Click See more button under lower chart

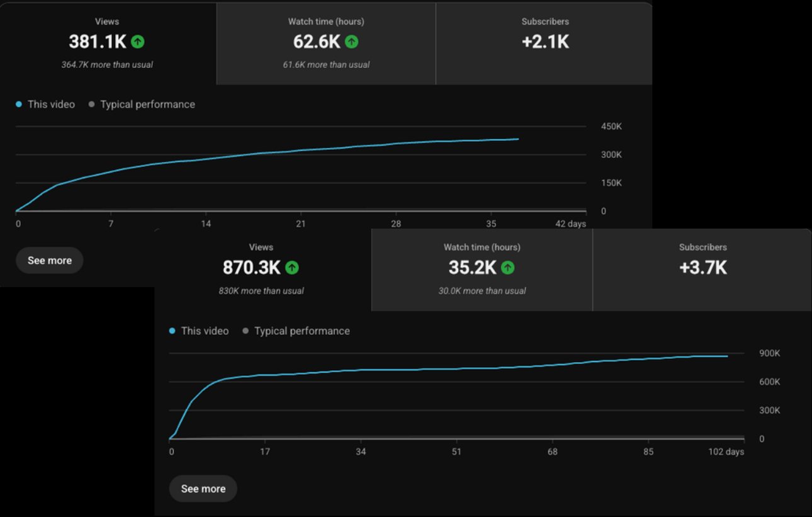(x=203, y=489)
